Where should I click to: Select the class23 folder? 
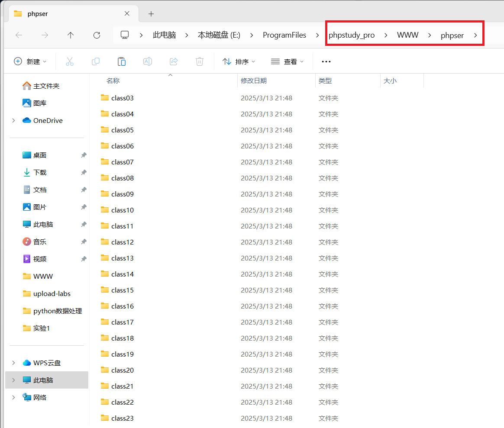(123, 418)
